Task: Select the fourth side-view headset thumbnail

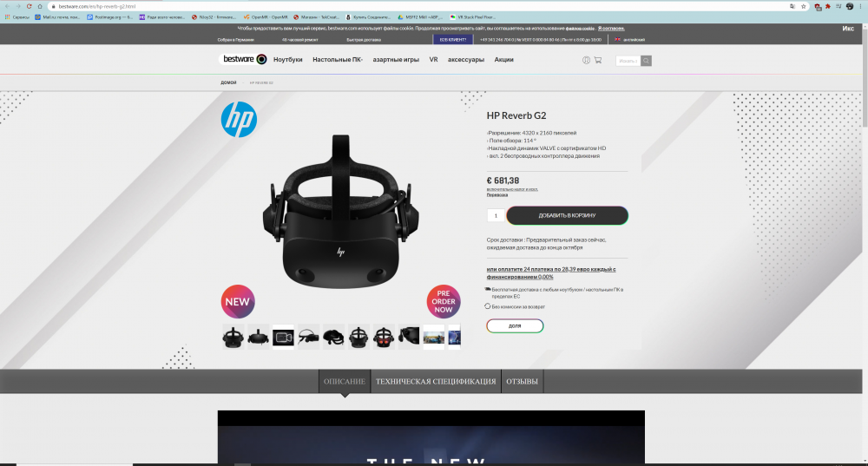Action: [308, 337]
